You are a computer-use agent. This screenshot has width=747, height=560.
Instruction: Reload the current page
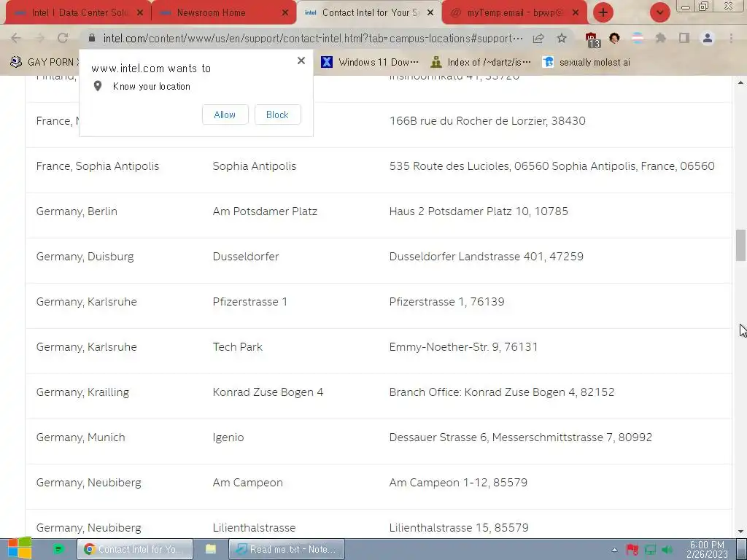(x=63, y=38)
